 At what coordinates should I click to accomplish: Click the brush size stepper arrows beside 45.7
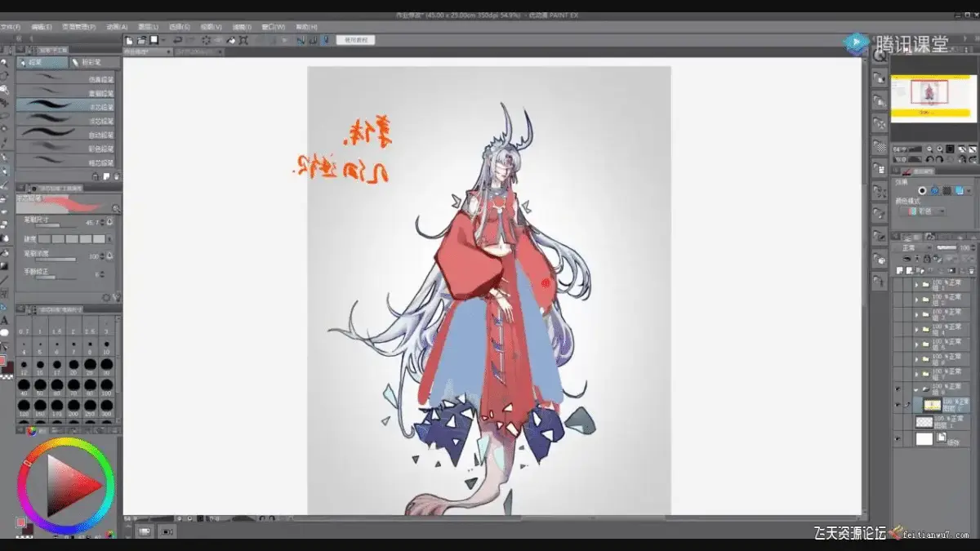(103, 222)
